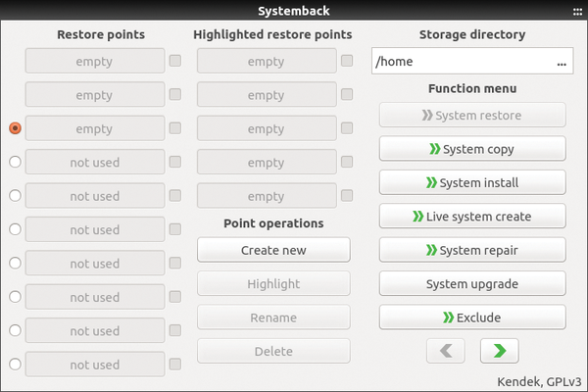Click the green next-page arrow button

[499, 351]
